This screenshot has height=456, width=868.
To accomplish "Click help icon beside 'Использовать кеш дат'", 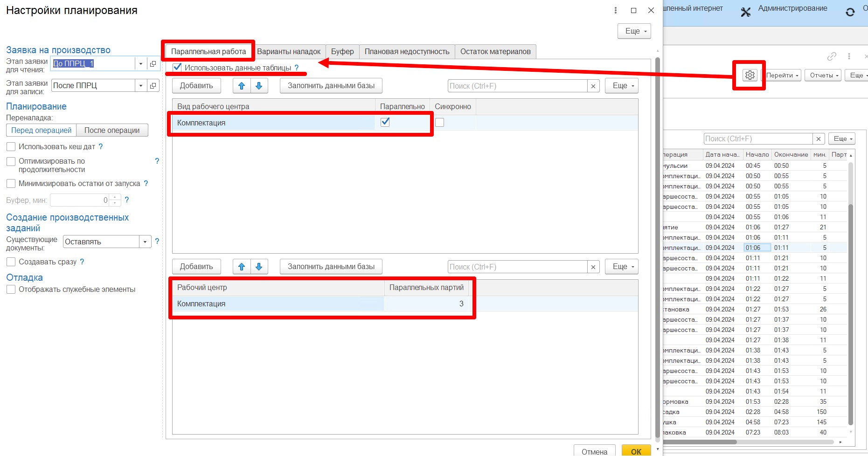I will point(101,147).
